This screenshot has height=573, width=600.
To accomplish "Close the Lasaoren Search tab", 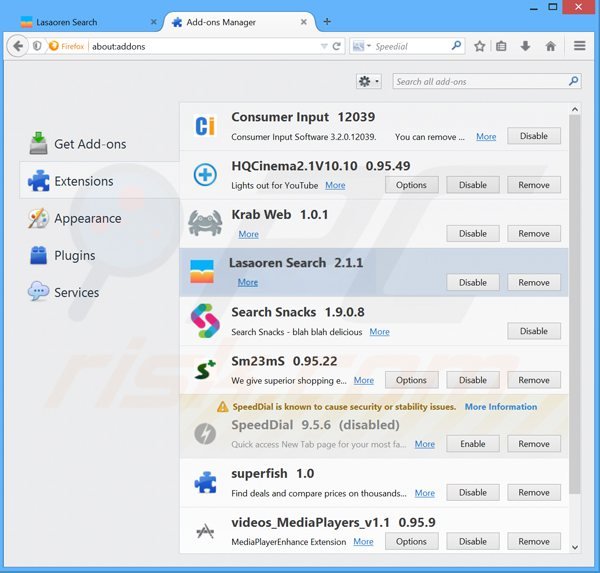I will (153, 22).
